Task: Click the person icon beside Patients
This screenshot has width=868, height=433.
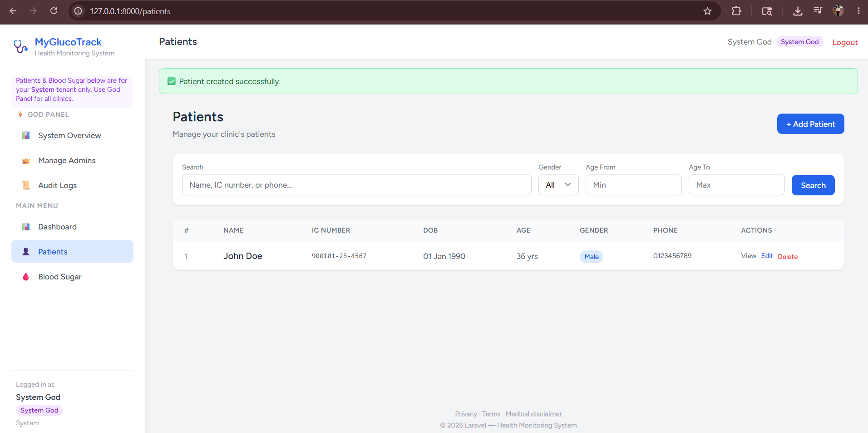Action: click(26, 252)
